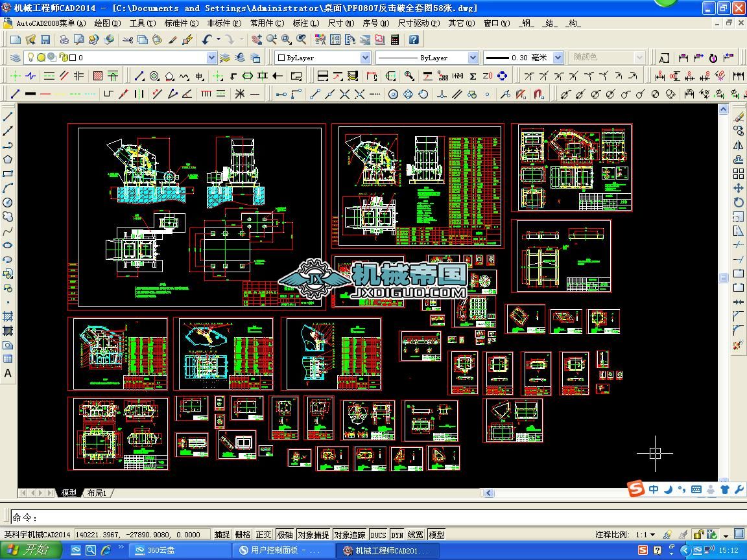
Task: Click the Print icon
Action: click(64, 40)
